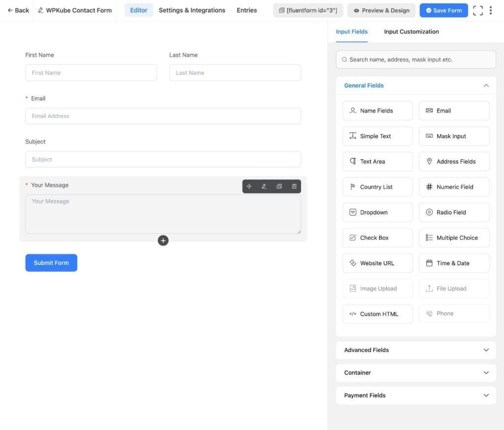
Task: Switch to the Input Customization tab
Action: (411, 32)
